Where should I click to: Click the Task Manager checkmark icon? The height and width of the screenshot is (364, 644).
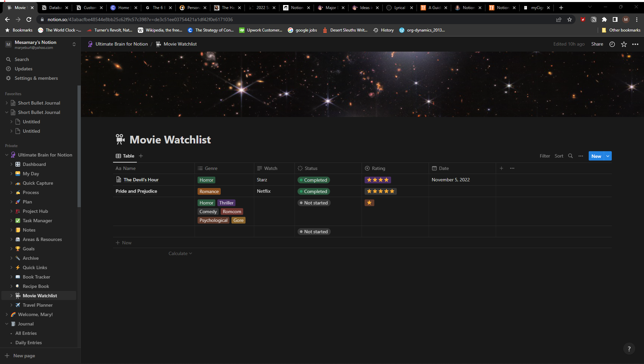[x=18, y=221]
